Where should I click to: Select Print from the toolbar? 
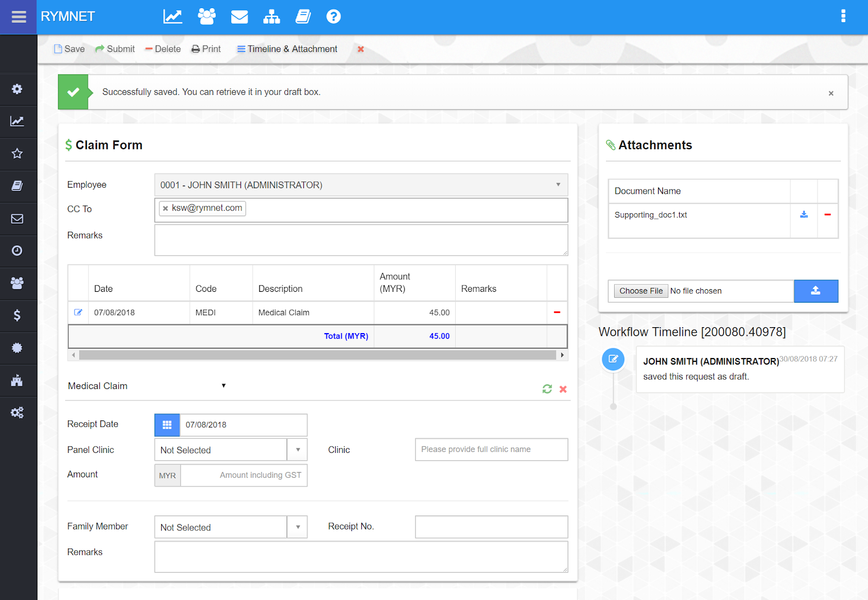click(x=206, y=49)
